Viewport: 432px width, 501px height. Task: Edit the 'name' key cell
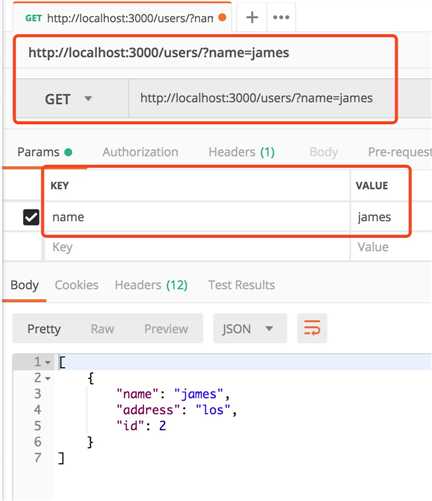(197, 217)
